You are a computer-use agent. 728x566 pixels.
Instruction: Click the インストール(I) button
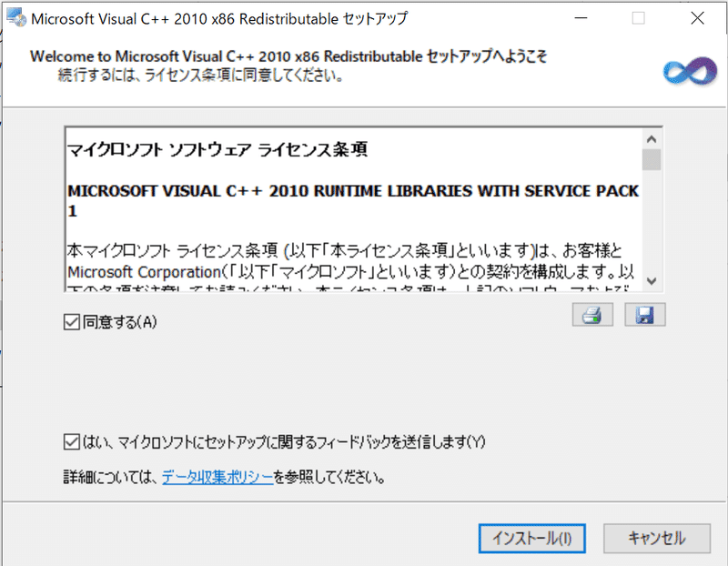(x=532, y=538)
